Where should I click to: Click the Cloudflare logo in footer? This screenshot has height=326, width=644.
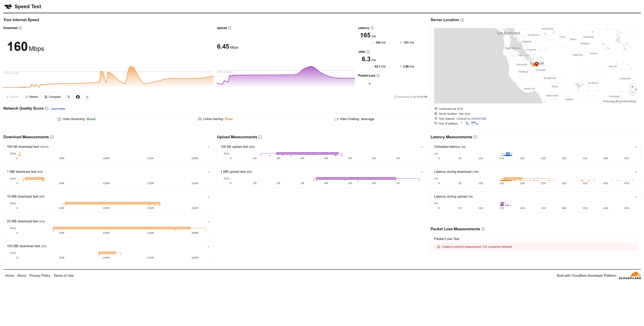tap(630, 276)
